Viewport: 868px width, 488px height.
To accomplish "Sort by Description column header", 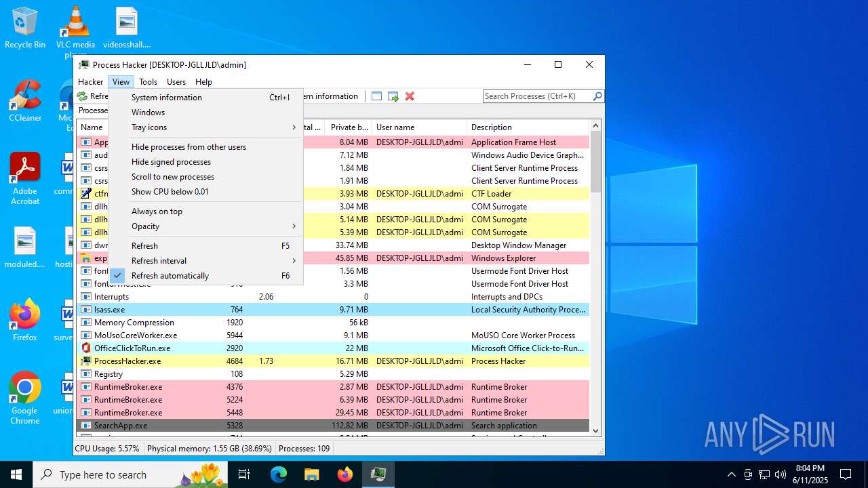I will (x=528, y=127).
